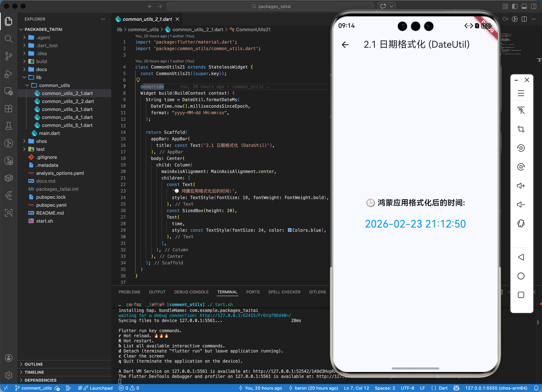
Task: Expand the OUTLINE section
Action: tap(34, 364)
